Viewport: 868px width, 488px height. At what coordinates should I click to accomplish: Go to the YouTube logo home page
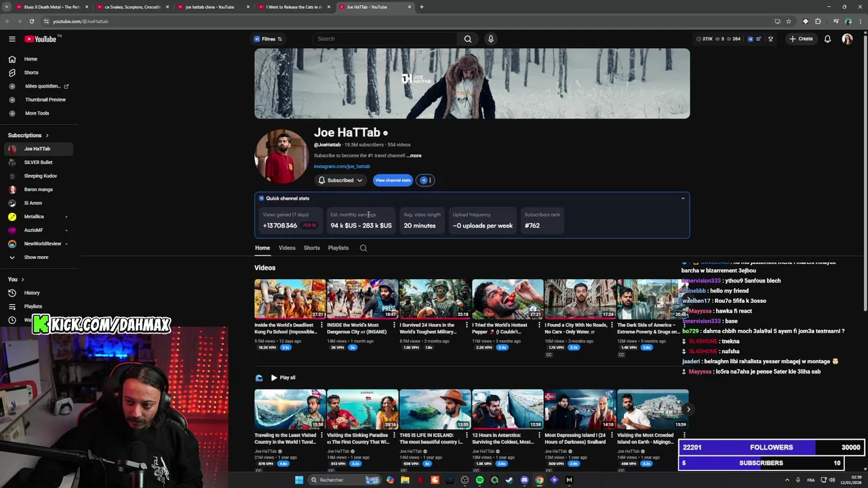[x=41, y=39]
